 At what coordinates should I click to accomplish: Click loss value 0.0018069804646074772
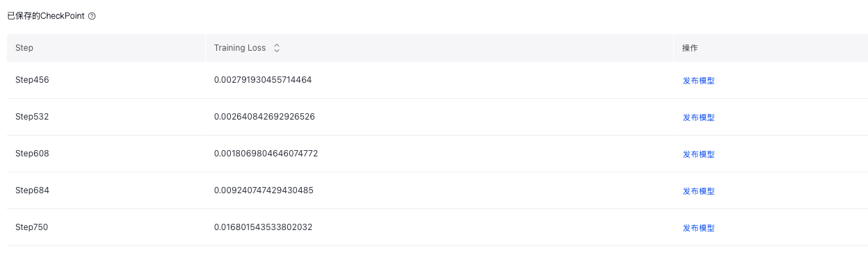tap(266, 154)
